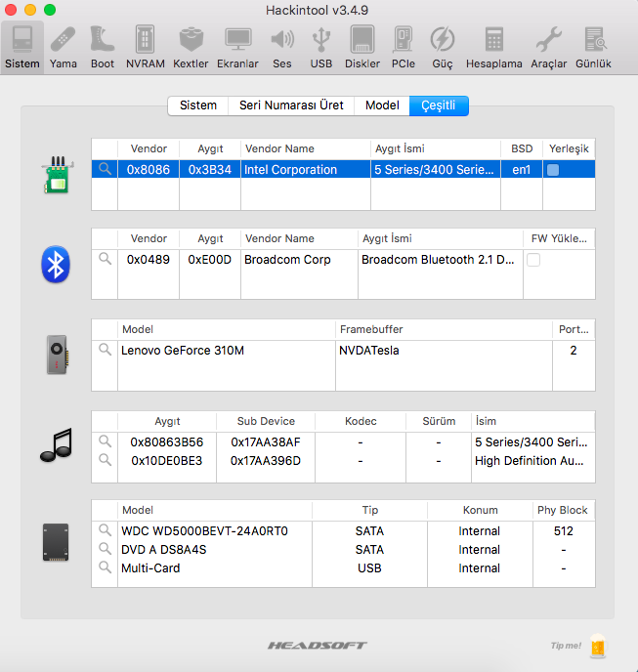638x672 pixels.
Task: Open the Güç power section
Action: pyautogui.click(x=443, y=46)
